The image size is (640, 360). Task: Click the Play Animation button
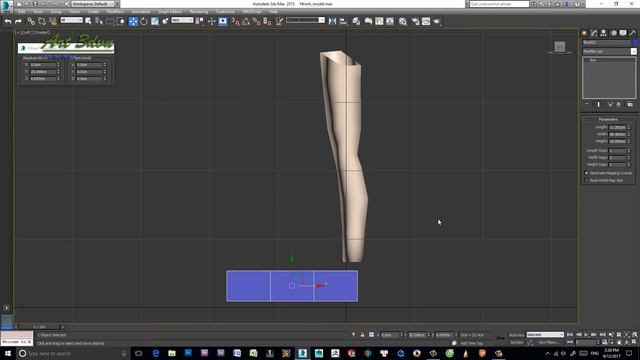586,335
